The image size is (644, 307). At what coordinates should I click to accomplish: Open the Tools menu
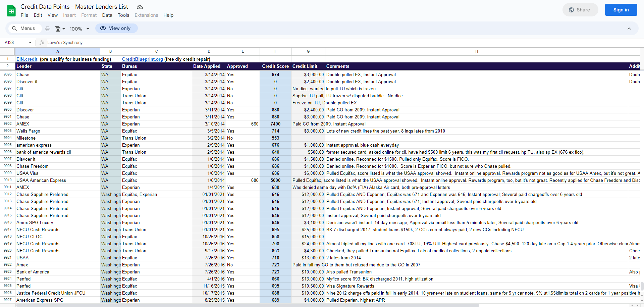pyautogui.click(x=123, y=15)
